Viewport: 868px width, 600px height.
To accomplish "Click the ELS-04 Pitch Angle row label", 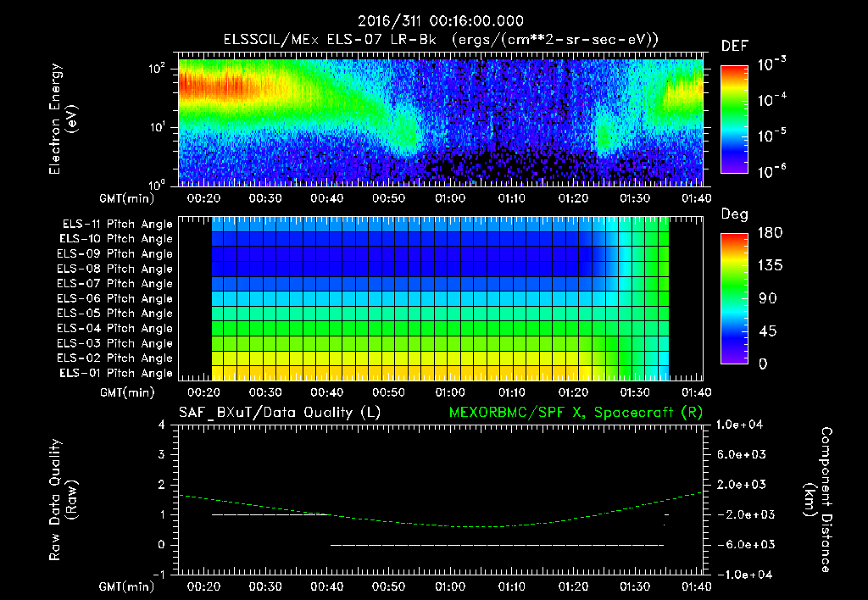I will 115,329.
